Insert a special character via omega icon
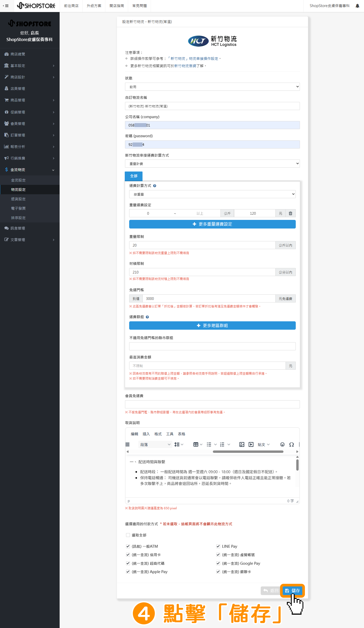The image size is (364, 628). (291, 444)
